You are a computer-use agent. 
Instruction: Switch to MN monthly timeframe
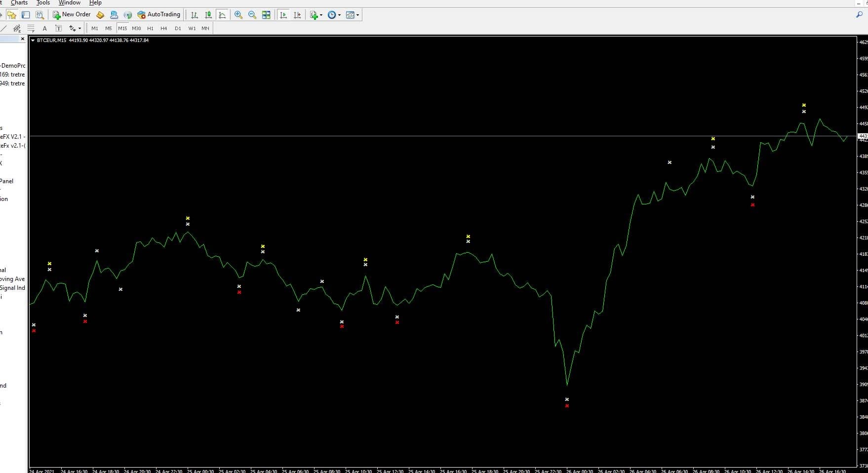[x=205, y=28]
